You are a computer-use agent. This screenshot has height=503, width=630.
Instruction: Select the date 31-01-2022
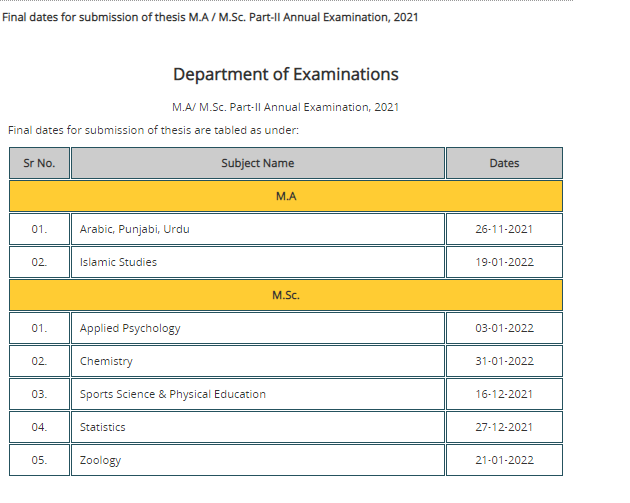pos(504,361)
